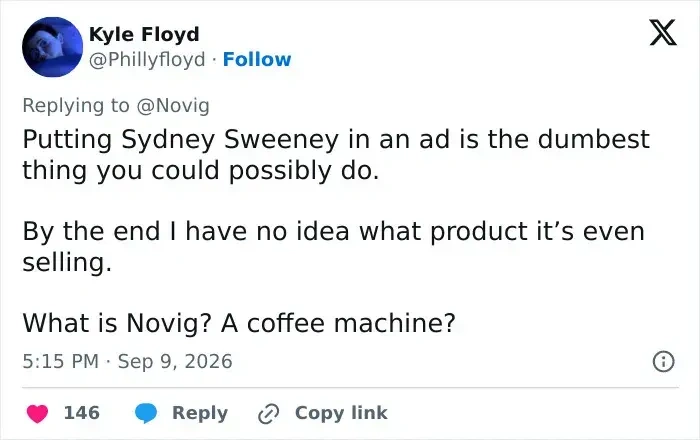This screenshot has width=700, height=440.
Task: Click the blue reply bubble icon
Action: pos(146,413)
